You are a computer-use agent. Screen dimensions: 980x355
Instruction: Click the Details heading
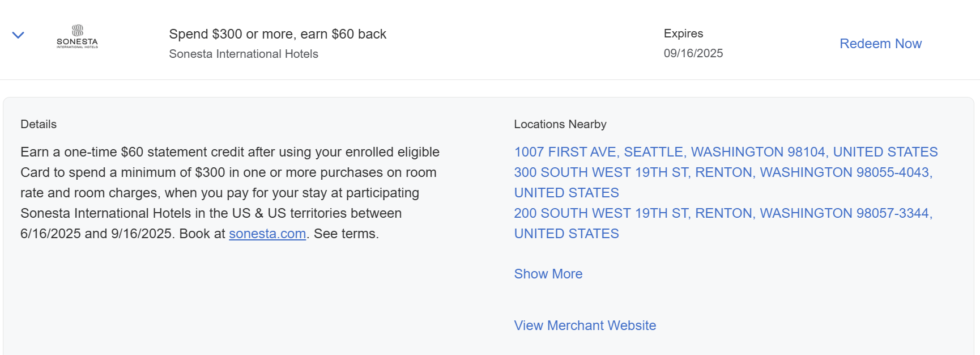(39, 124)
